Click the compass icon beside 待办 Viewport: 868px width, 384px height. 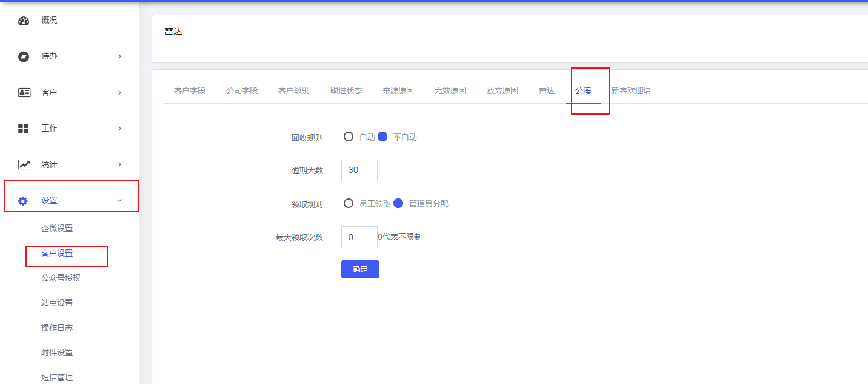tap(24, 56)
